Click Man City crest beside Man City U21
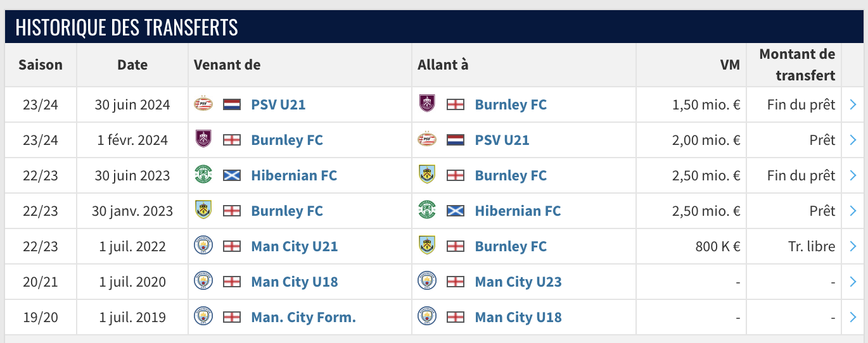The image size is (868, 343). click(x=203, y=246)
